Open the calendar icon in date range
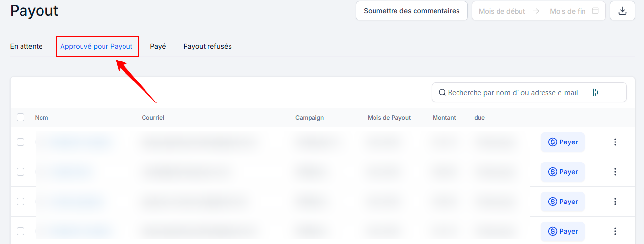This screenshot has width=644, height=244. point(595,11)
